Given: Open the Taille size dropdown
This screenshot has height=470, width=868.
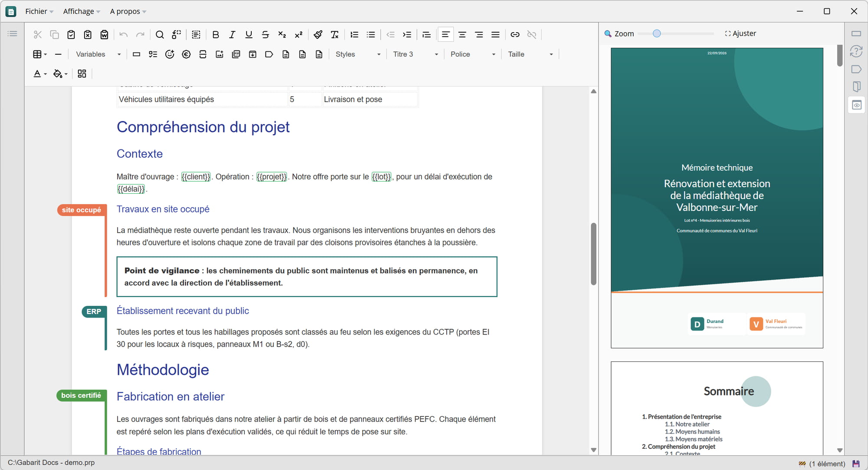Looking at the screenshot, I should pos(530,54).
